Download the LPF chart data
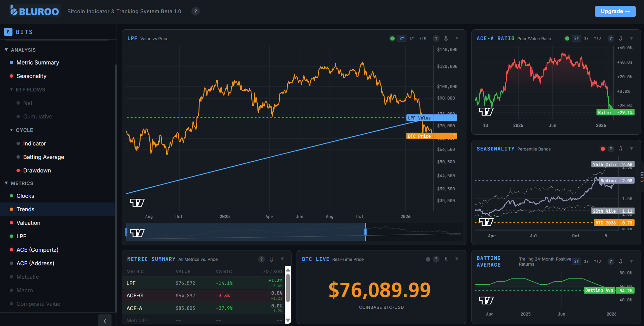This screenshot has height=326, width=644. pyautogui.click(x=446, y=38)
